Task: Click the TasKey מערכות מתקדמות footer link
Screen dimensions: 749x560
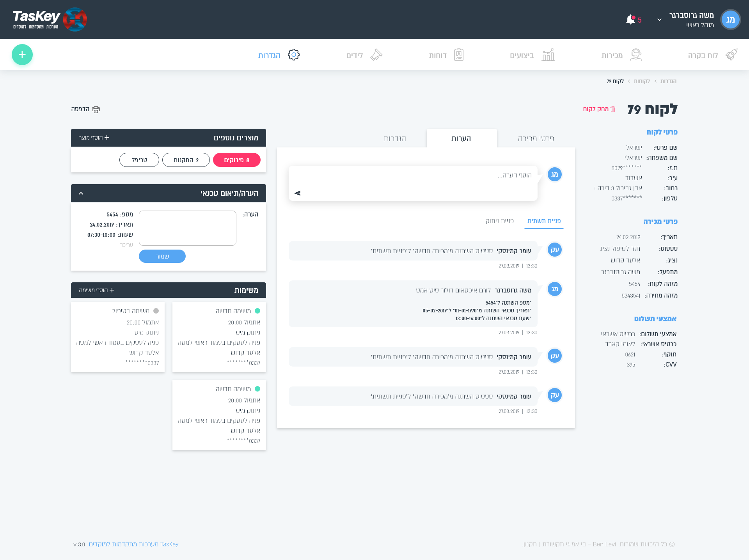Action: tap(133, 544)
